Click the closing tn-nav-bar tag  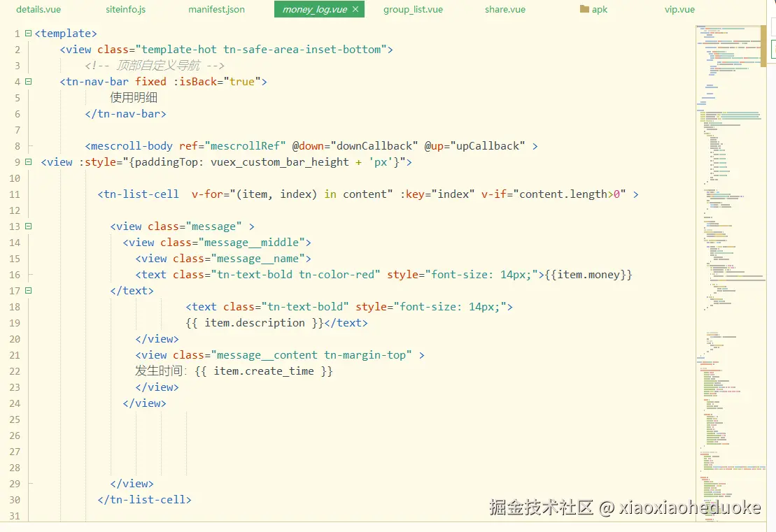(x=126, y=114)
